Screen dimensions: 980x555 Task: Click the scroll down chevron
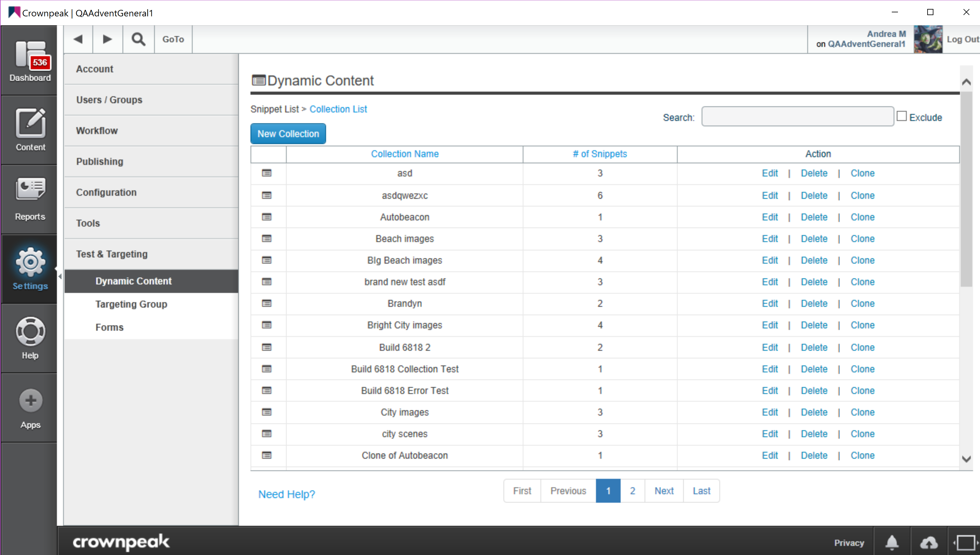point(966,459)
